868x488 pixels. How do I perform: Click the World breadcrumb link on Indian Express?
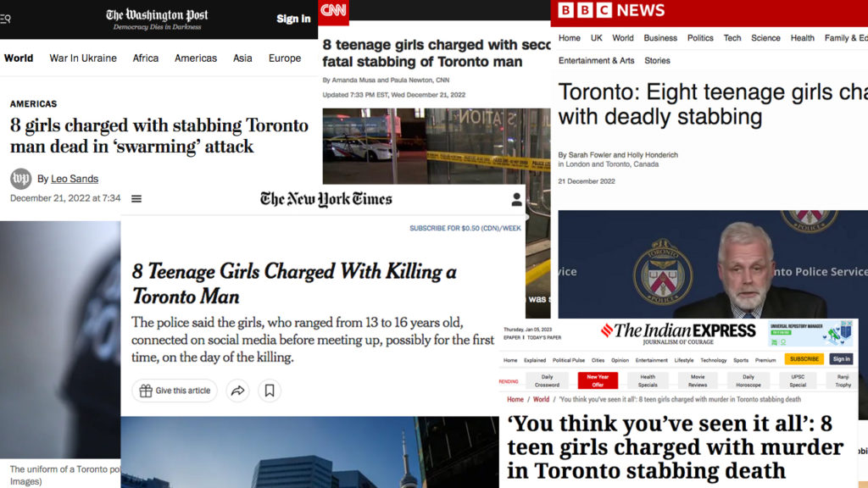[541, 399]
